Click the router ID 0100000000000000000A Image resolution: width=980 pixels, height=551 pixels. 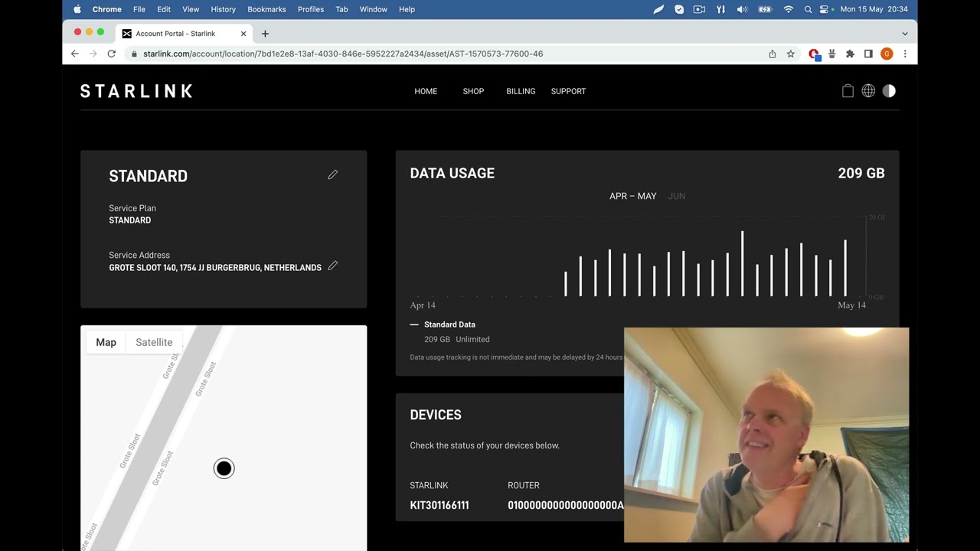[566, 505]
